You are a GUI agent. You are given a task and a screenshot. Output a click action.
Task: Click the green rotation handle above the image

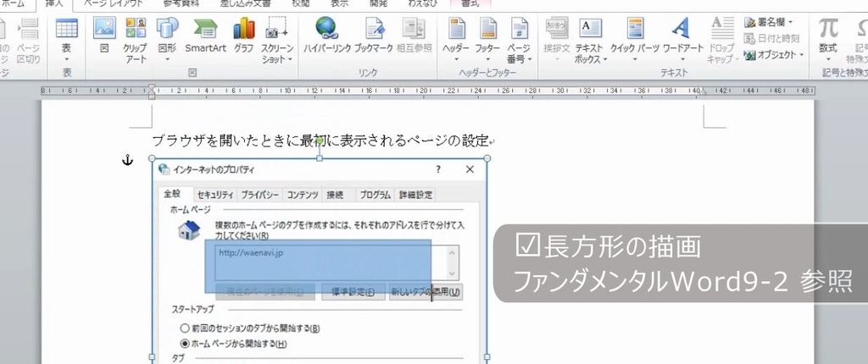click(x=320, y=141)
